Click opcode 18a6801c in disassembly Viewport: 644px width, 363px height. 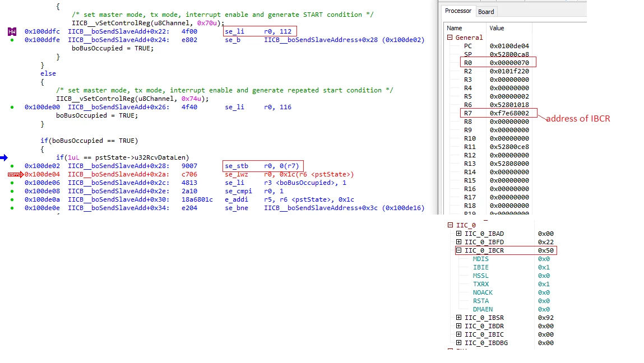(x=197, y=199)
